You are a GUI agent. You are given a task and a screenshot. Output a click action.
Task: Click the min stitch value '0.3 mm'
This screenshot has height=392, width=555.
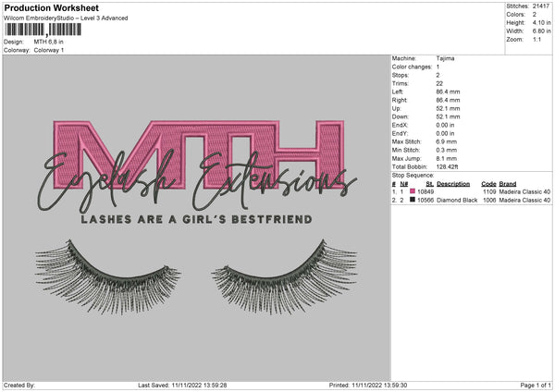coord(447,150)
